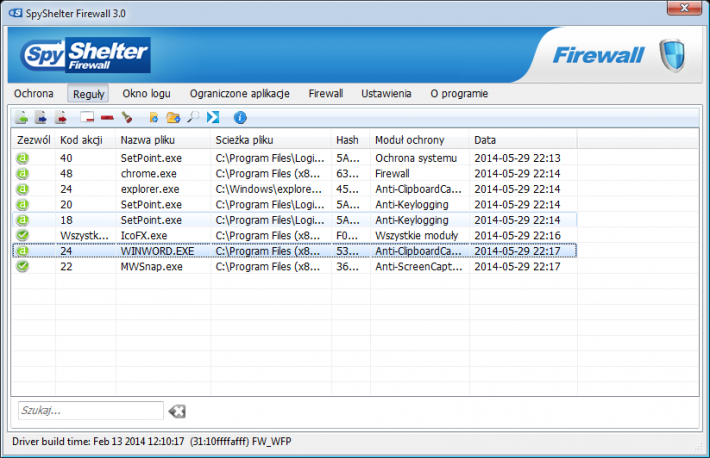Click the allow icon for explorer.exe row
710x458 pixels.
coord(23,189)
